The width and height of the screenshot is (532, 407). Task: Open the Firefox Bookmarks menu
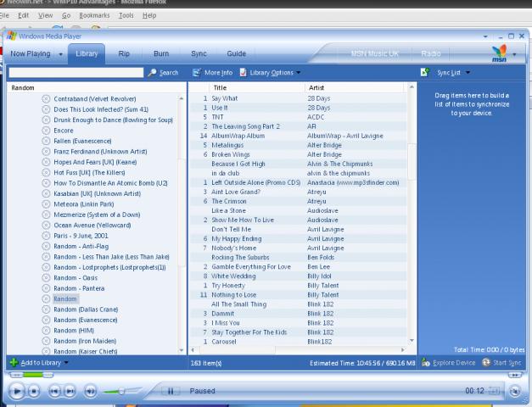(94, 15)
